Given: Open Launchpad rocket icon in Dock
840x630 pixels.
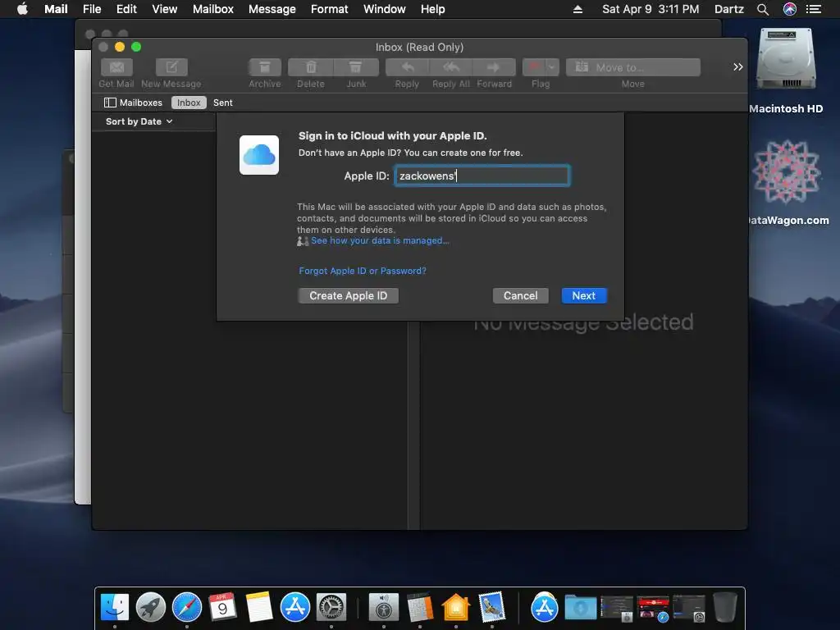Looking at the screenshot, I should click(x=151, y=608).
